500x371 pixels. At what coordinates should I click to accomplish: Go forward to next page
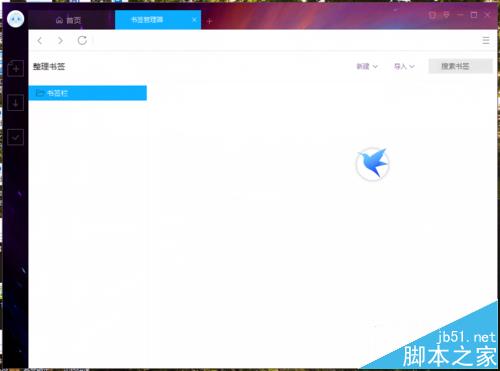click(x=60, y=41)
